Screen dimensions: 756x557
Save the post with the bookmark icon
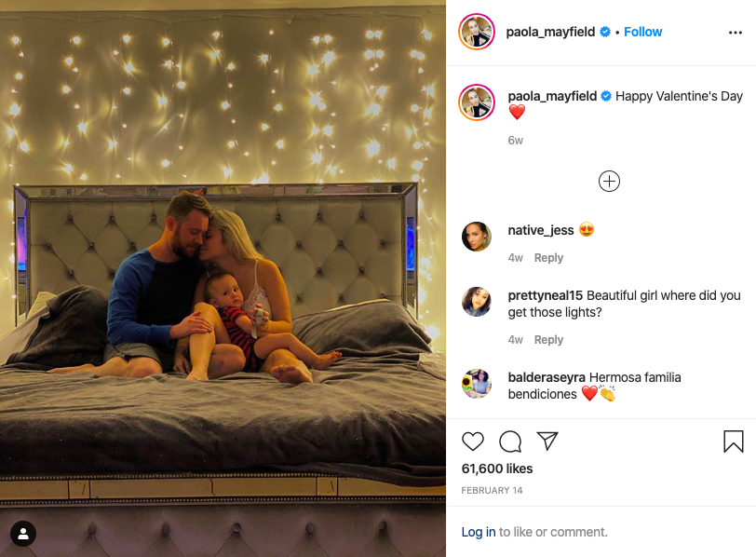(x=734, y=442)
